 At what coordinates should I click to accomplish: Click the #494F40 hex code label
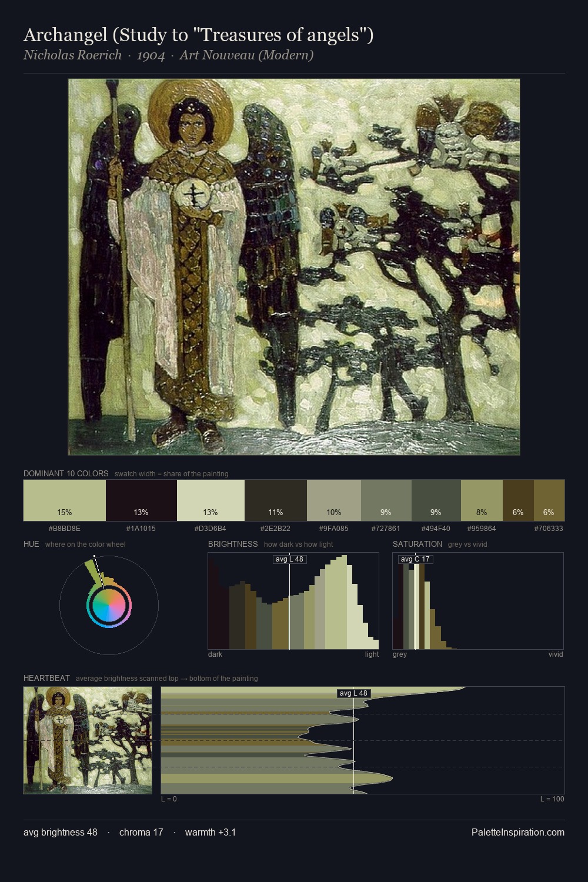[x=436, y=528]
